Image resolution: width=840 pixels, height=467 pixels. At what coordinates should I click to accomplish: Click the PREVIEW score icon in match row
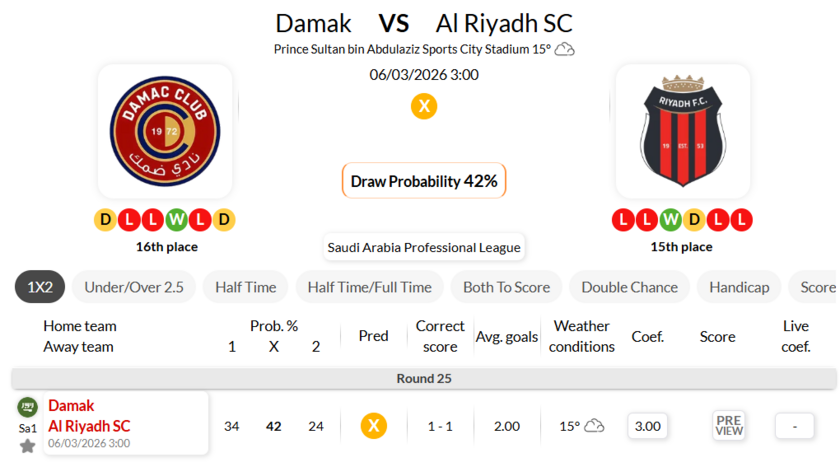pos(729,426)
